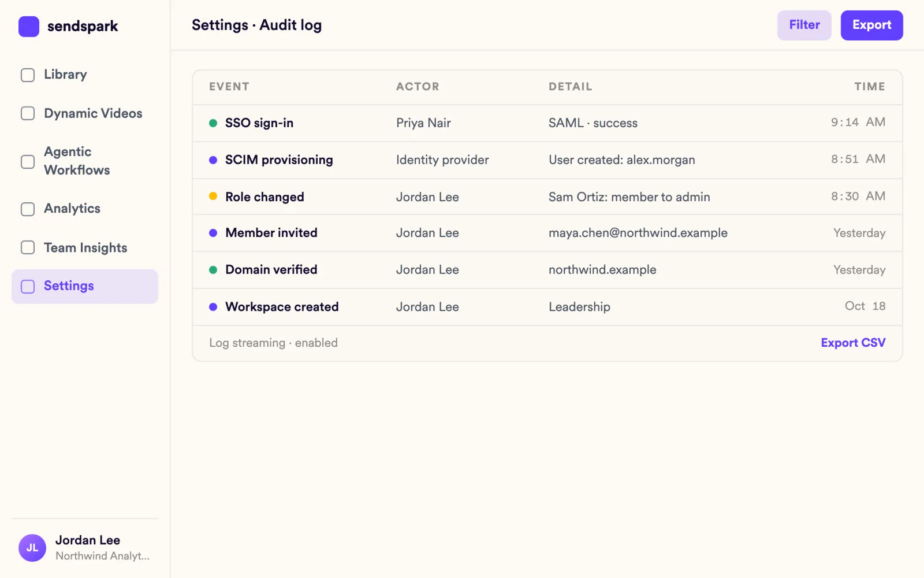
Task: Click the 'Log streaming · enabled' status
Action: (x=273, y=343)
